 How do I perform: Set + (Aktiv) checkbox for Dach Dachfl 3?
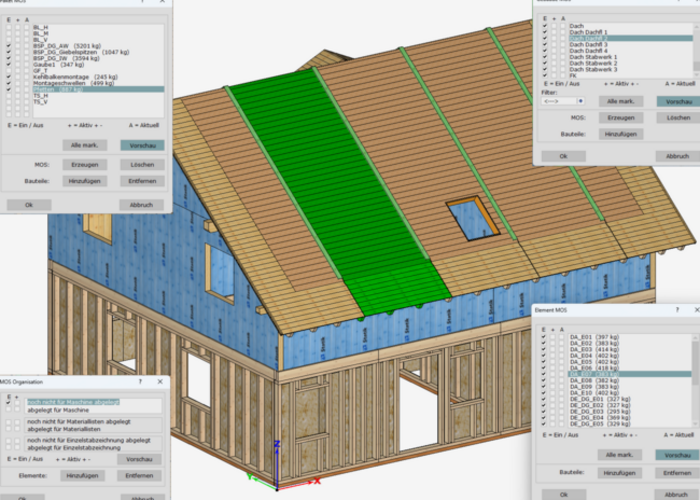point(554,45)
